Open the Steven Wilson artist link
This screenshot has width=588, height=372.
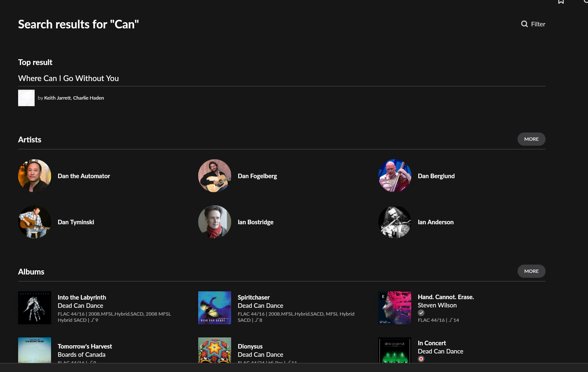437,305
